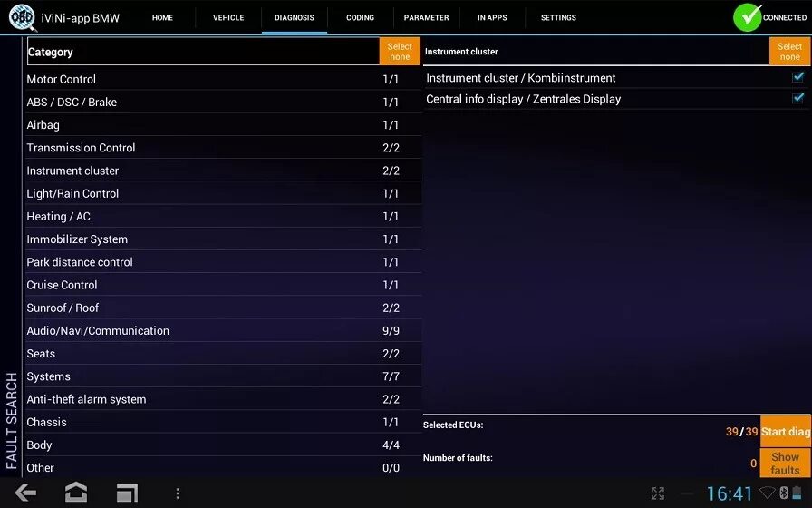Viewport: 812px width, 508px height.
Task: Click Select none for Instrument cluster panel
Action: click(x=789, y=52)
